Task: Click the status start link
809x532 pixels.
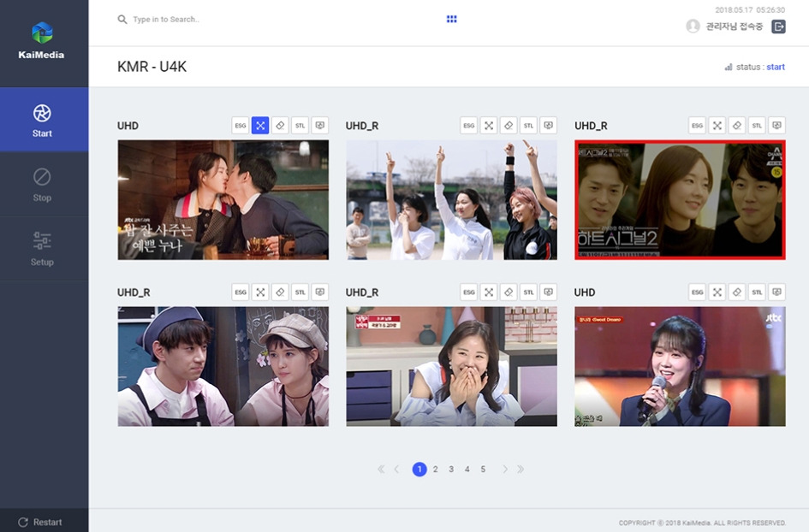Action: 776,67
